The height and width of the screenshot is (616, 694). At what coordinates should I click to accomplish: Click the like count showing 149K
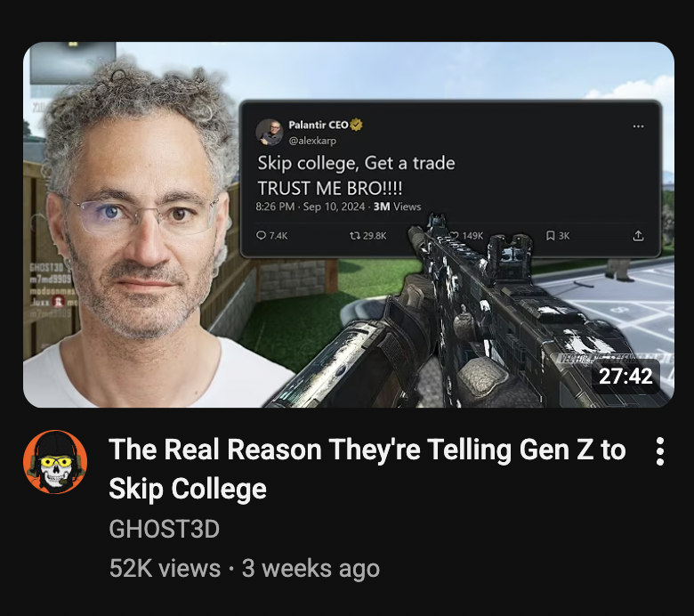(472, 236)
